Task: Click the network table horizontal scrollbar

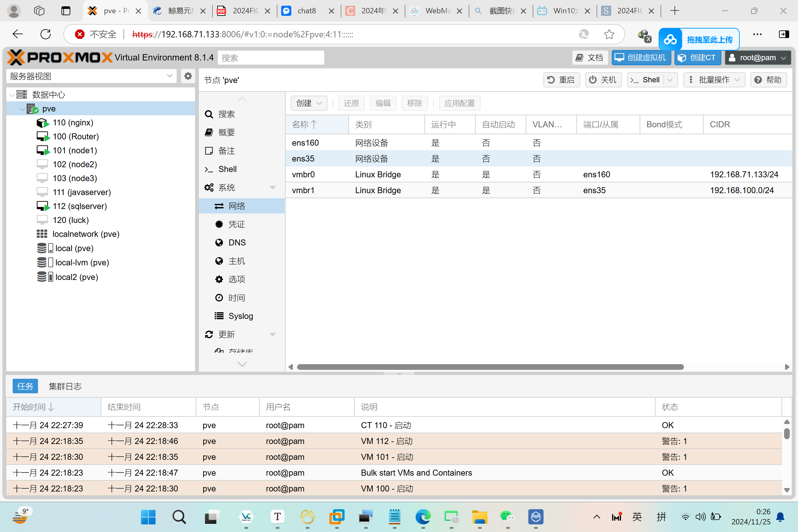Action: point(490,367)
